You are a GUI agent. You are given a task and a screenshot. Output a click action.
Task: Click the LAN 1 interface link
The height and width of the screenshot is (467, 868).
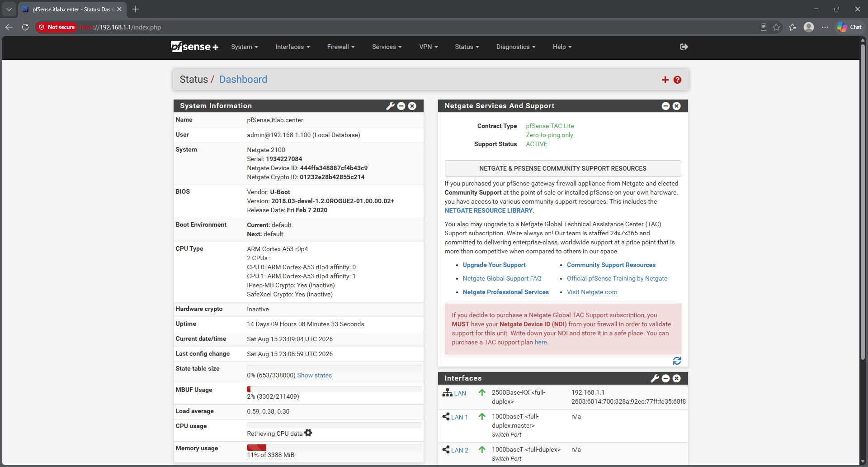(459, 417)
